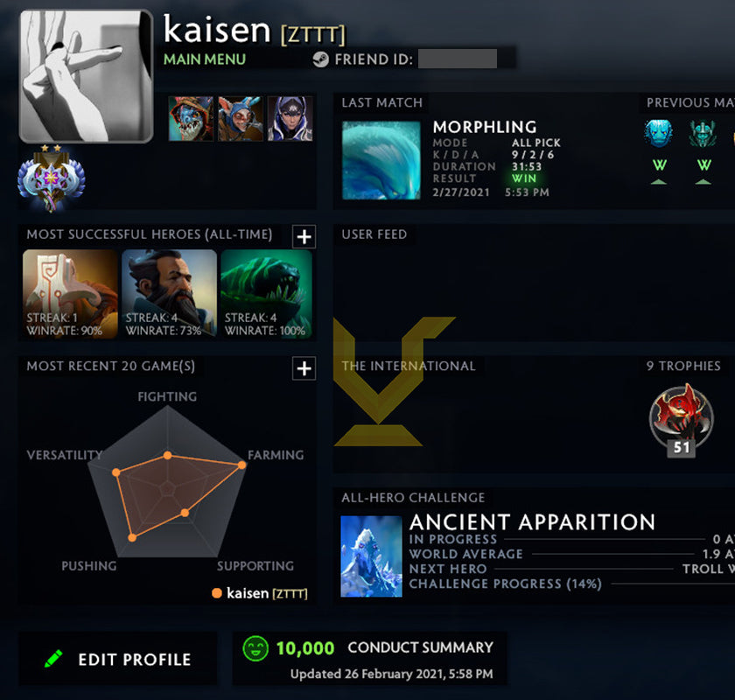Open the rank medal badge

(51, 178)
